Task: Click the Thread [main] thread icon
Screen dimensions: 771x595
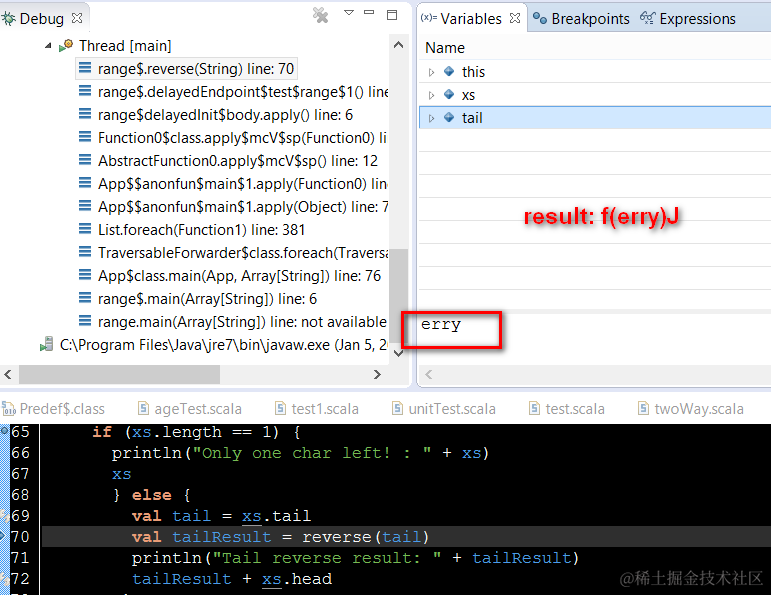Action: click(x=66, y=45)
